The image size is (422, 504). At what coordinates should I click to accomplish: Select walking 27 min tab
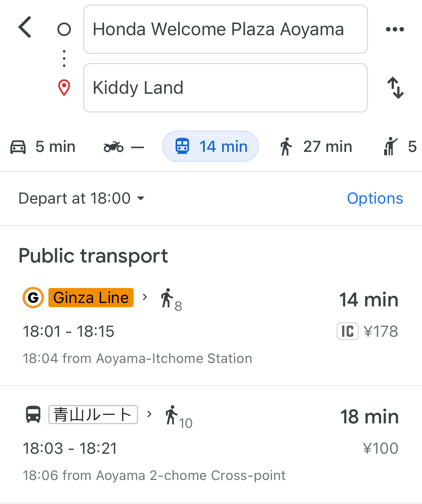tap(315, 147)
